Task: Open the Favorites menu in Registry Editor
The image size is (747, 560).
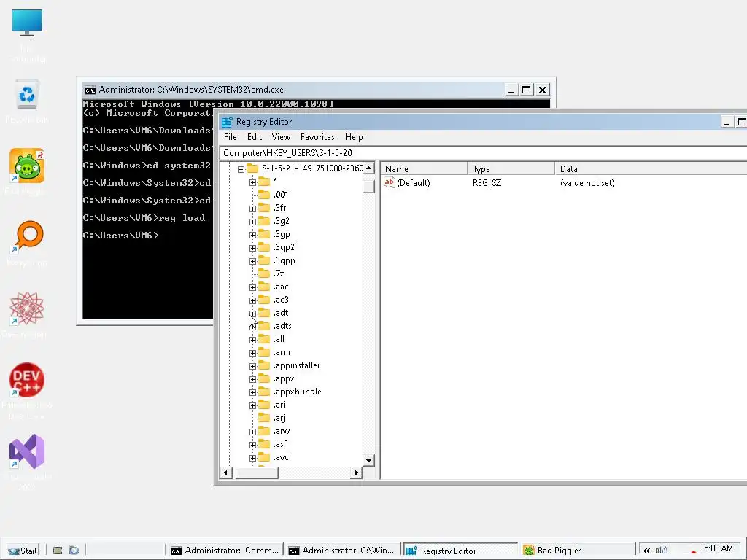Action: [x=317, y=137]
